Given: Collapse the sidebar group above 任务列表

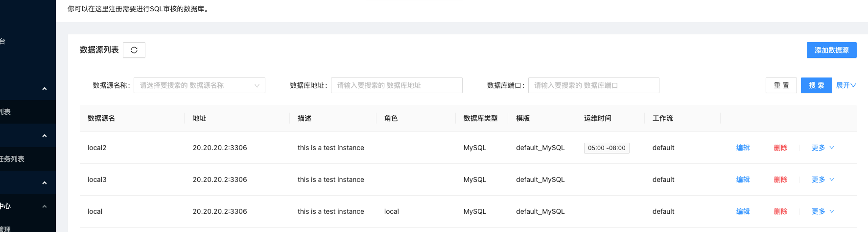Looking at the screenshot, I should point(45,136).
